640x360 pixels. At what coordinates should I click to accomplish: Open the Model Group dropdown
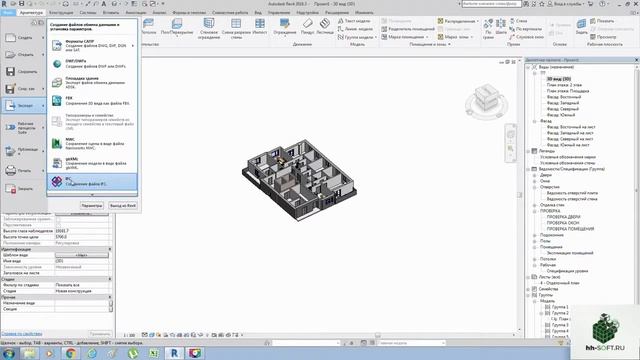point(376,37)
